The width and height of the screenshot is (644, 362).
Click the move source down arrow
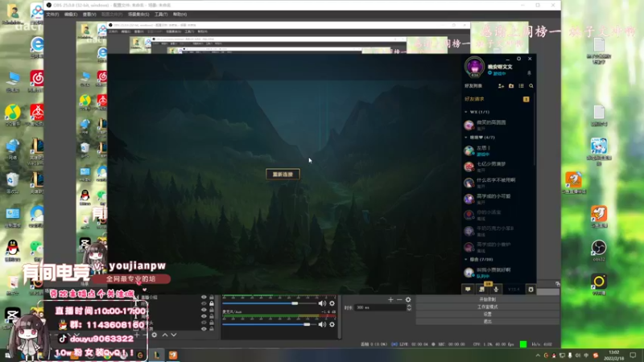(x=174, y=335)
